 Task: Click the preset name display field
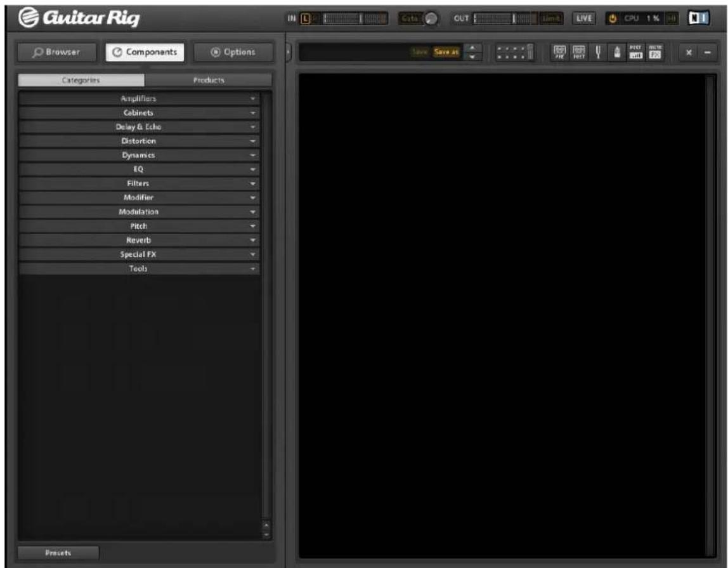[355, 52]
